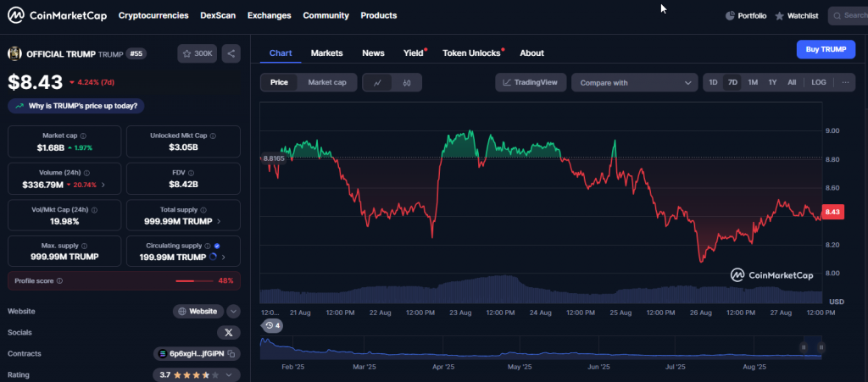Click the history events marker labeled 4
Image resolution: width=868 pixels, height=382 pixels.
[272, 325]
